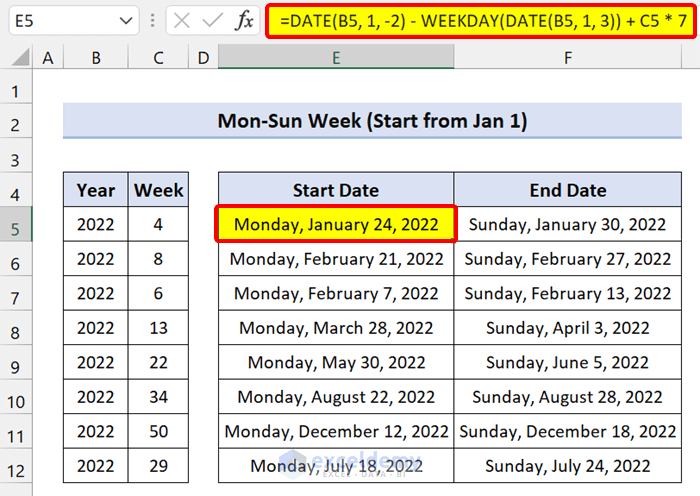This screenshot has height=496, width=700.
Task: Select column E header
Action: (x=336, y=59)
